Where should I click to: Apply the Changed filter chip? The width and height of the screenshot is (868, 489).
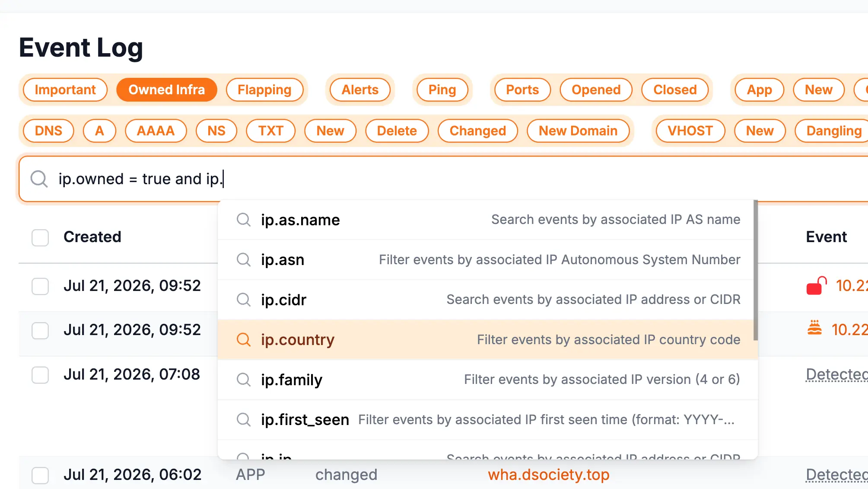tap(477, 131)
